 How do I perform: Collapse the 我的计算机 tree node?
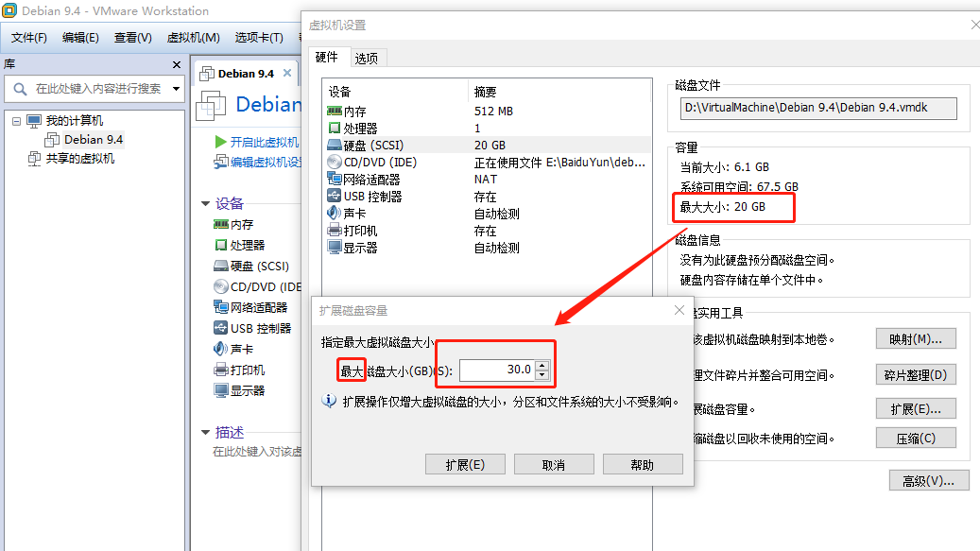click(x=16, y=121)
